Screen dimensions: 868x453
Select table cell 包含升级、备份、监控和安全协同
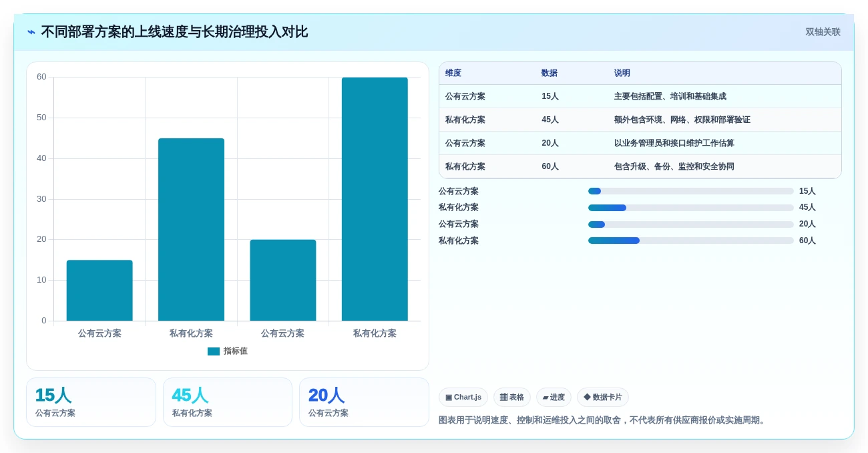[674, 167]
